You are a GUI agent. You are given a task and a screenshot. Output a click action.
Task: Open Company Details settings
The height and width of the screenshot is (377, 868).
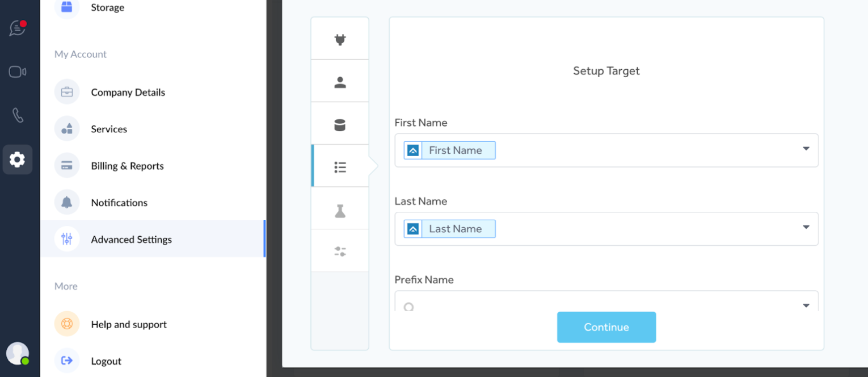tap(128, 92)
